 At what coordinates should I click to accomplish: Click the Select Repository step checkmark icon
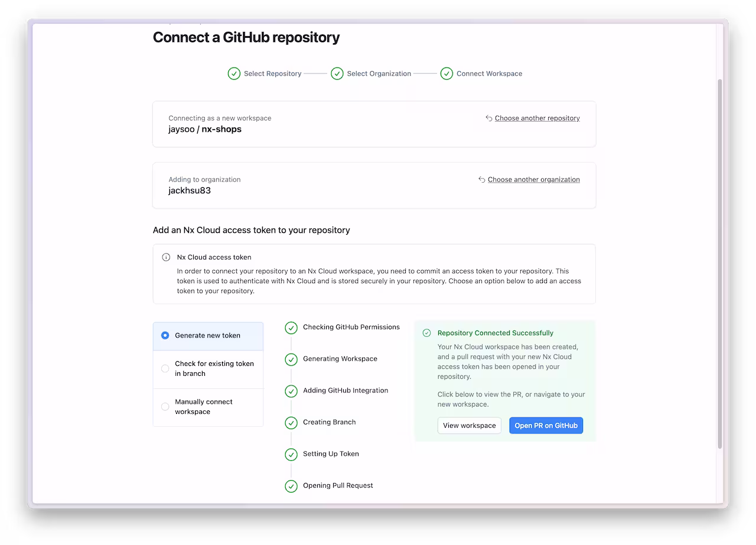pos(234,74)
